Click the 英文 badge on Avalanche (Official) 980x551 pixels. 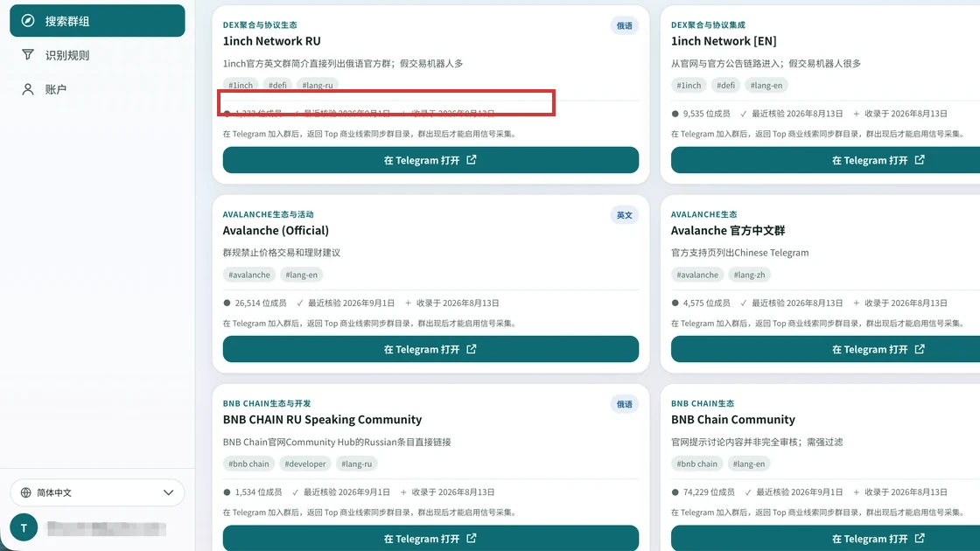tap(625, 215)
